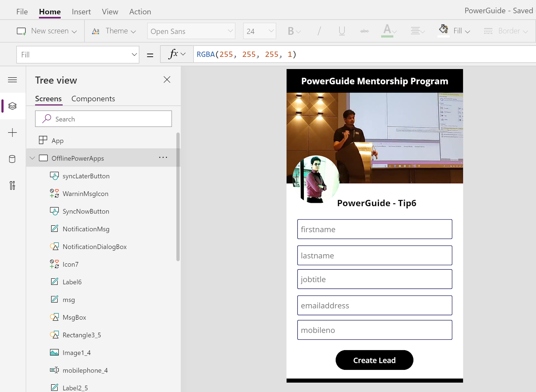Open the Data sources cylinder icon
536x392 pixels.
coord(12,159)
